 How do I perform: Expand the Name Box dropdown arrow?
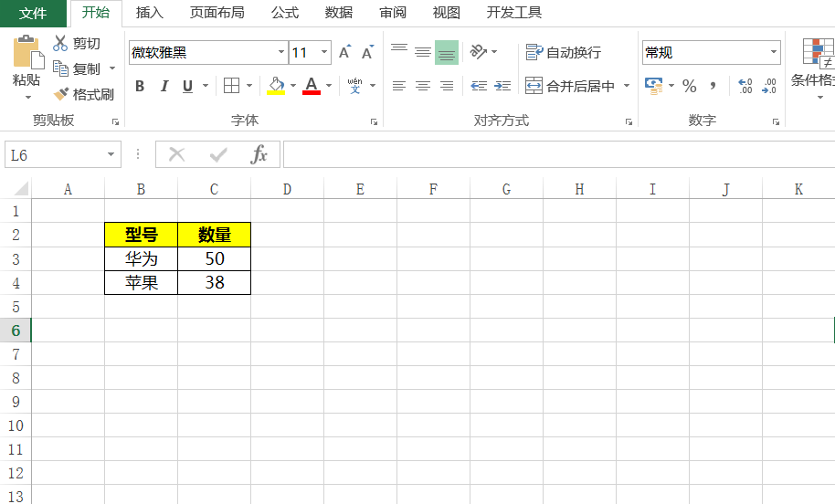coord(111,155)
